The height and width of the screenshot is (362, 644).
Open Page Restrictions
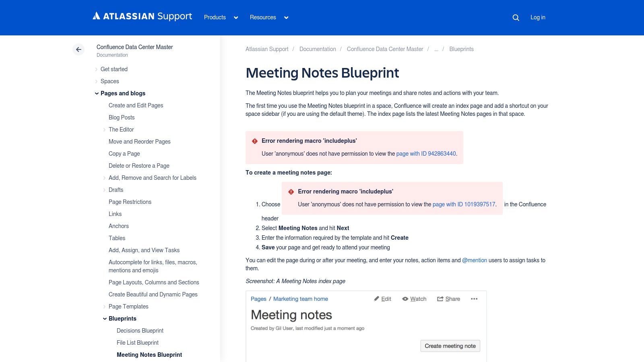130,202
